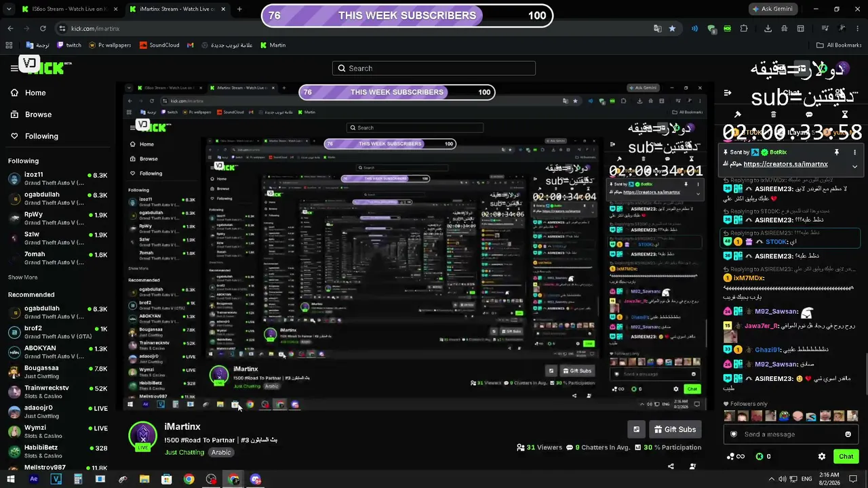Open Trainwreckstv channel in Recommended list
The image size is (868, 488).
click(58, 392)
